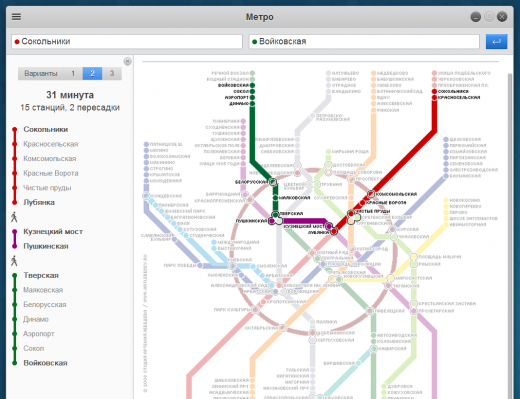This screenshot has height=399, width=520.
Task: Click the blue route search arrow button
Action: tap(496, 42)
